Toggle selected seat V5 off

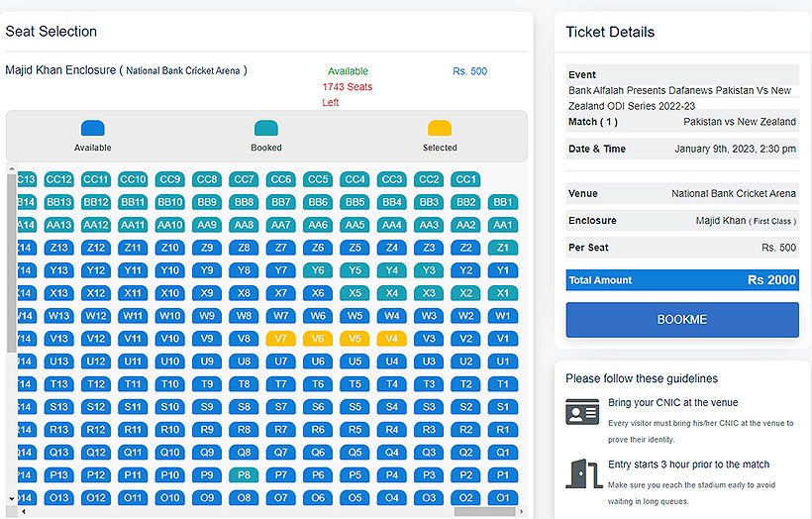pos(355,339)
